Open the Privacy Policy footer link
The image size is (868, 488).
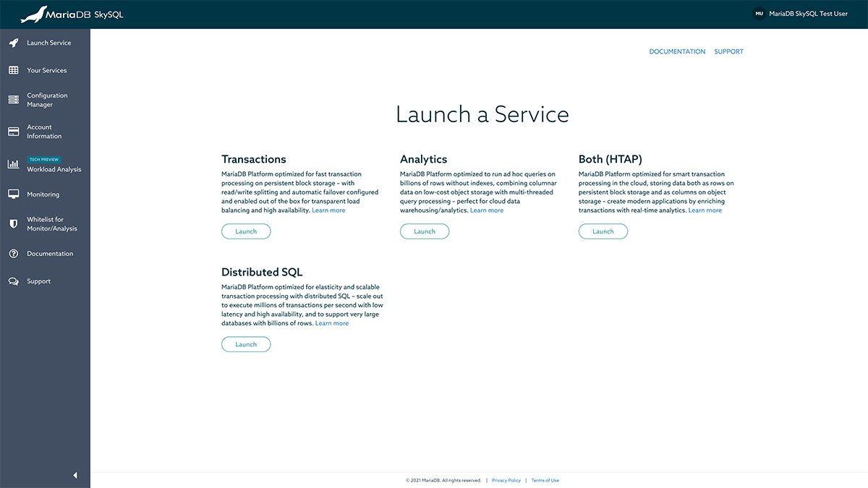coord(506,480)
